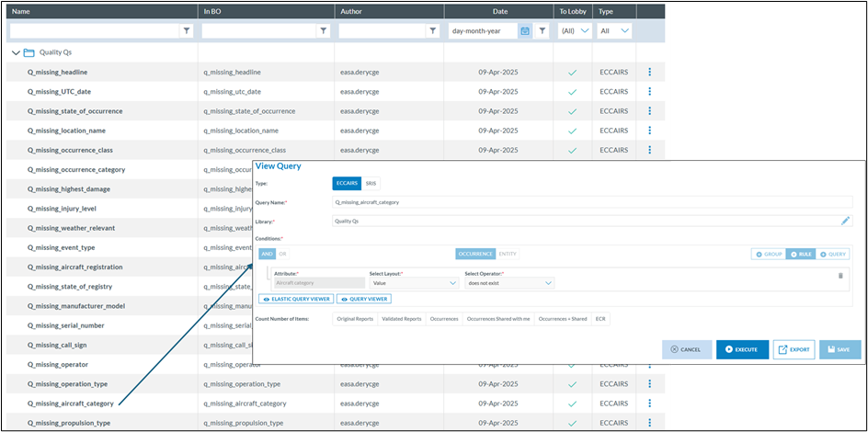Open three-dot menu for Q_missing_headline row
This screenshot has height=432, width=868.
(650, 72)
